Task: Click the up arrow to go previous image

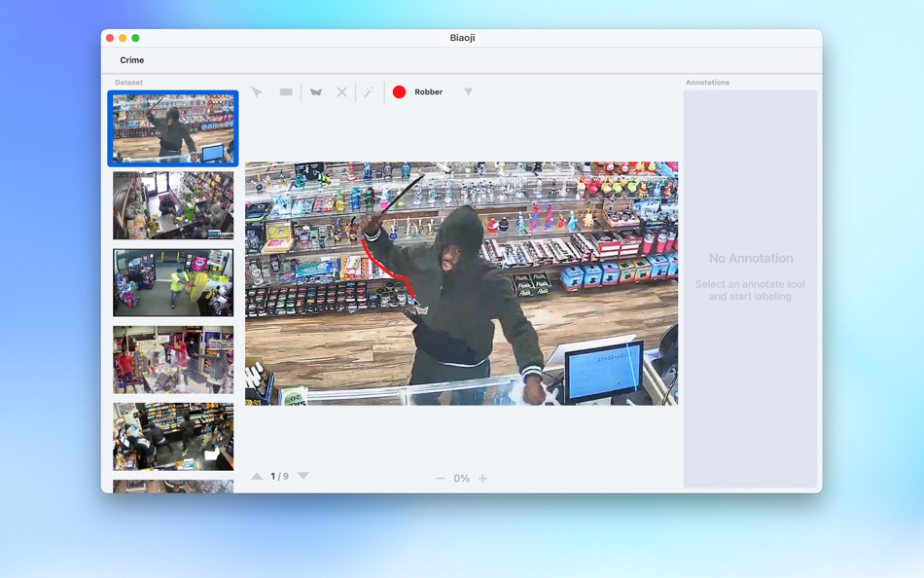Action: pyautogui.click(x=258, y=476)
